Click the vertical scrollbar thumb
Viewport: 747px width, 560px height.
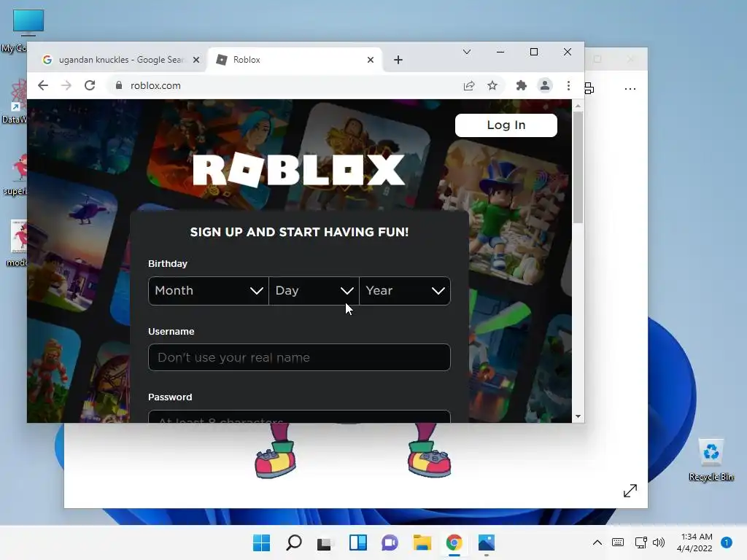[x=578, y=168]
